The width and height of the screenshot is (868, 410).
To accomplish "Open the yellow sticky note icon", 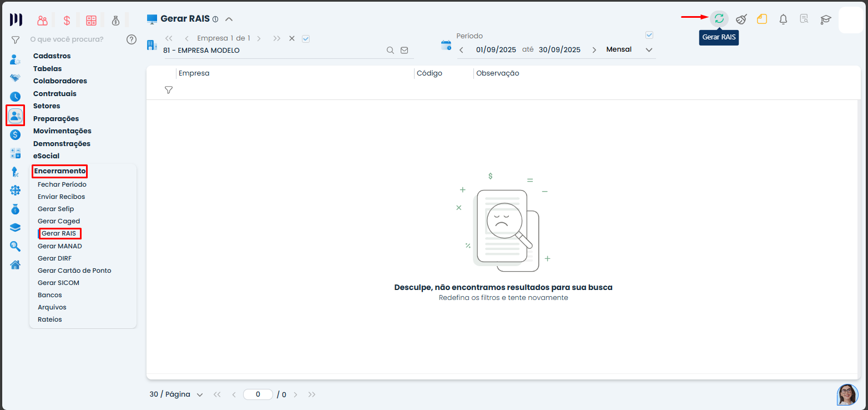I will tap(762, 19).
